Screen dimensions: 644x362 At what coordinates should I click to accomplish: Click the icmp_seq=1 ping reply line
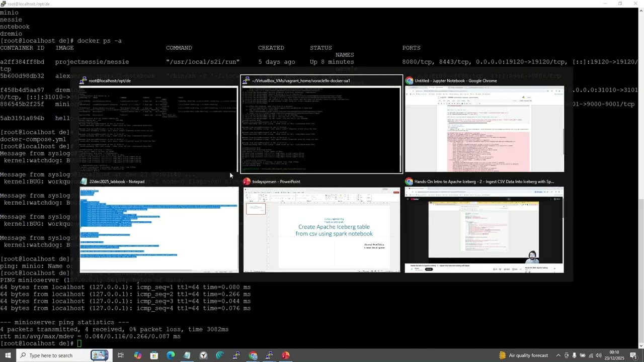tap(125, 287)
